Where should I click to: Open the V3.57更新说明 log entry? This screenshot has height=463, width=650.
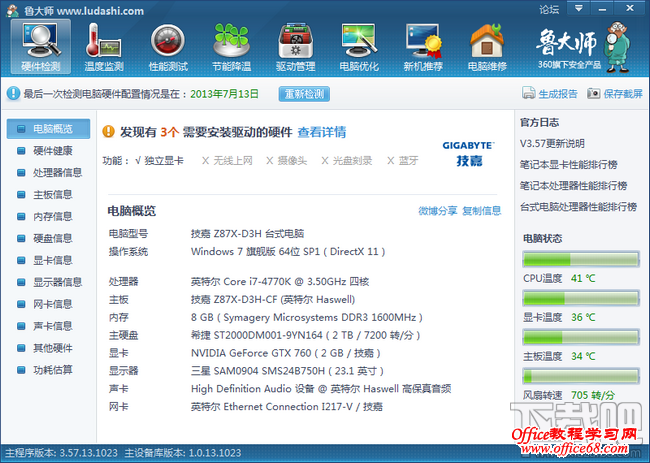tap(552, 144)
